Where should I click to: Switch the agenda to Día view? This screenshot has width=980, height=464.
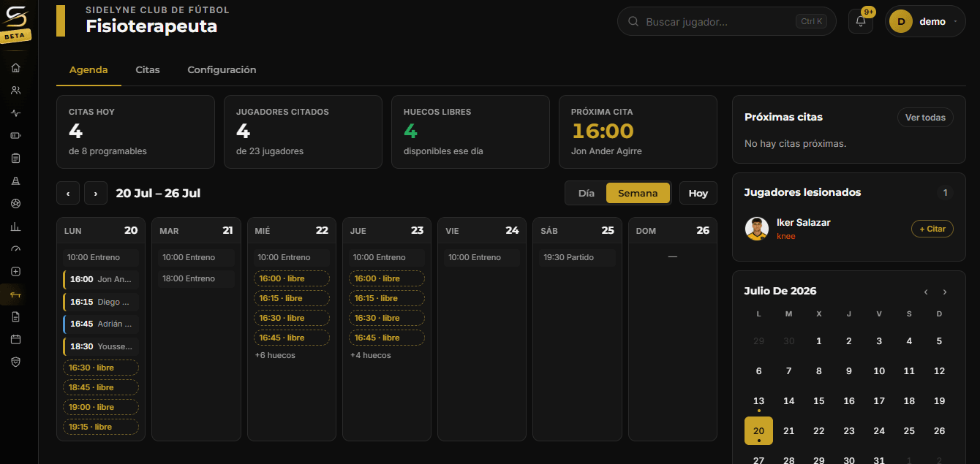coord(587,193)
